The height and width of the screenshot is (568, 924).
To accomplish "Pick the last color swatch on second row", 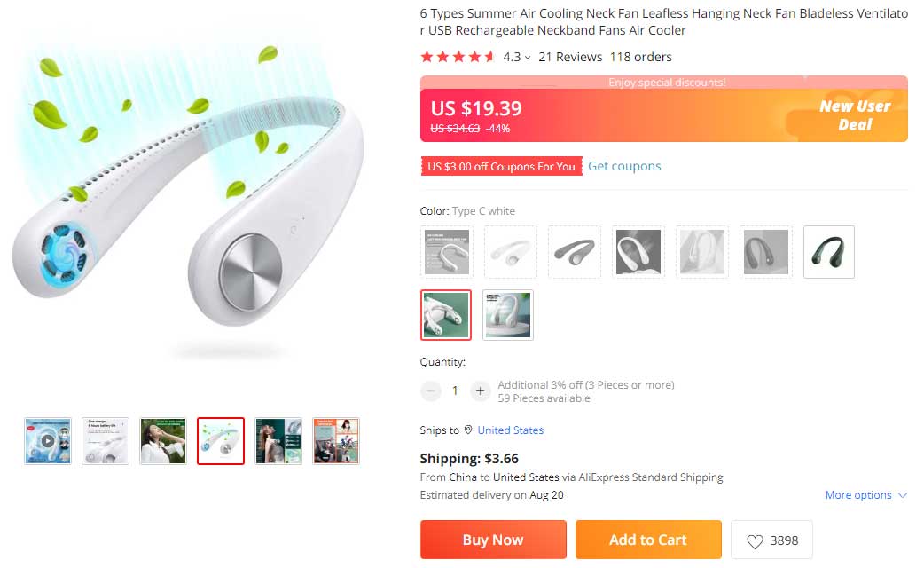I will pyautogui.click(x=508, y=315).
